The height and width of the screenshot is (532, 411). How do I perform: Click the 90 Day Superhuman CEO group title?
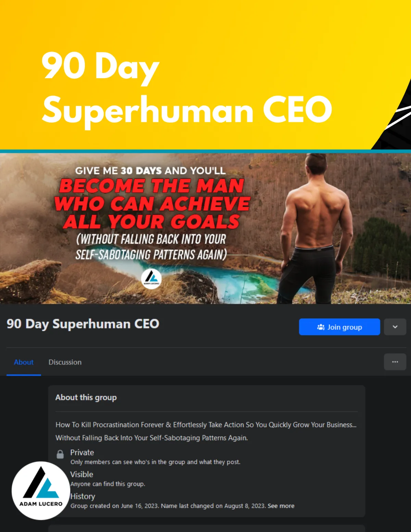83,324
